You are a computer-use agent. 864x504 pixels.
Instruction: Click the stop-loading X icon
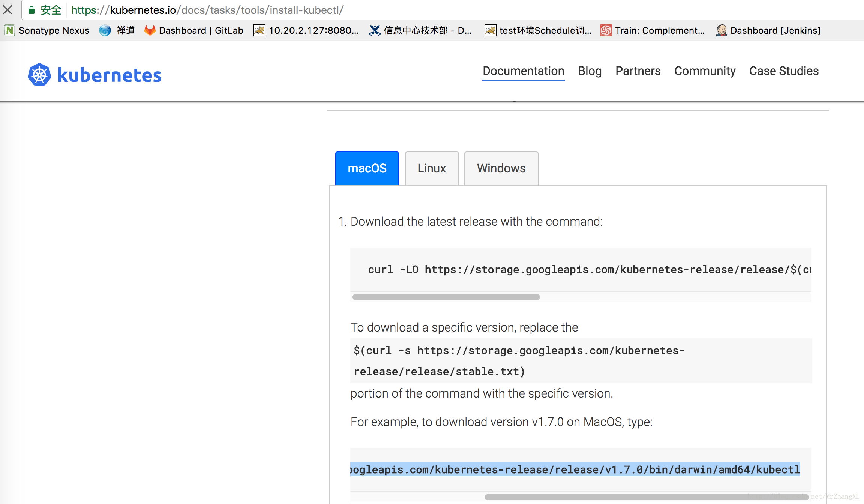pyautogui.click(x=7, y=10)
